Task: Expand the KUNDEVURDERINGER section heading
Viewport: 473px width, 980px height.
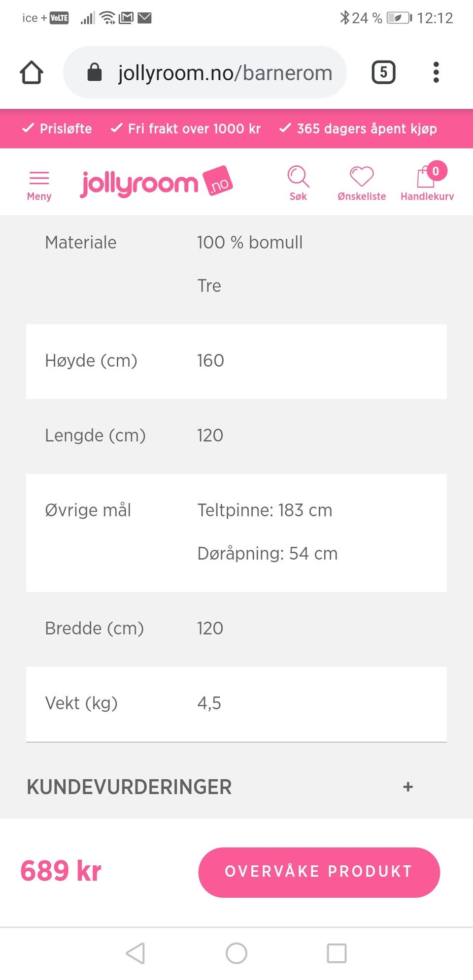Action: coord(129,787)
